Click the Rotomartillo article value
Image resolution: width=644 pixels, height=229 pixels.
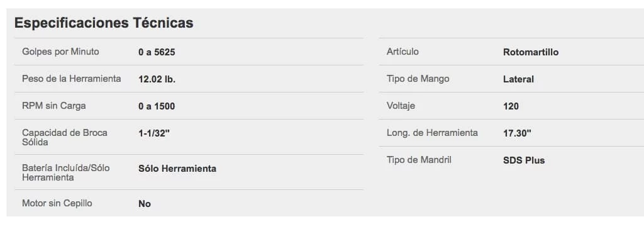531,53
